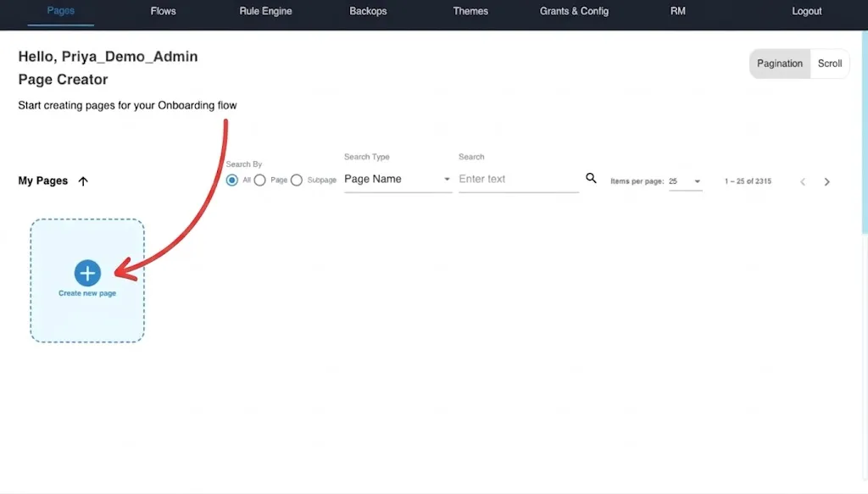Open the Rule Engine tab
Image resolution: width=868 pixels, height=494 pixels.
265,11
